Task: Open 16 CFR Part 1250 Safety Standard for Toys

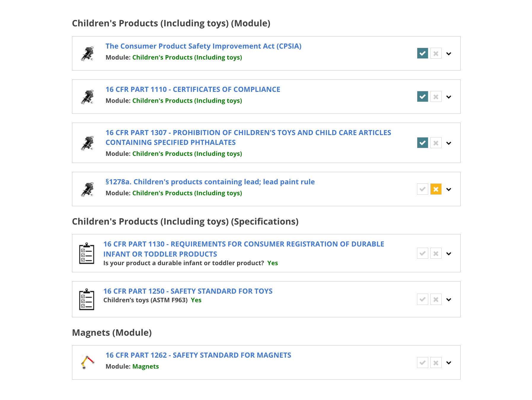Action: 188,291
